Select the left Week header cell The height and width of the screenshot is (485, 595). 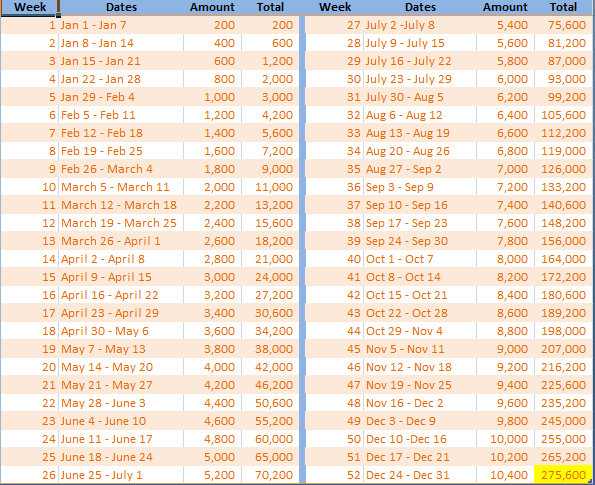click(30, 7)
